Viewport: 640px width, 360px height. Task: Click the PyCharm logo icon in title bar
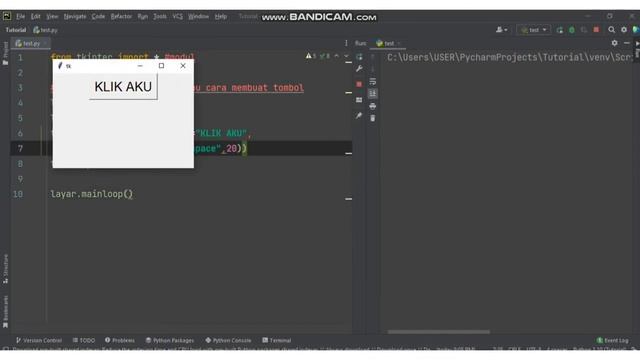pos(7,16)
